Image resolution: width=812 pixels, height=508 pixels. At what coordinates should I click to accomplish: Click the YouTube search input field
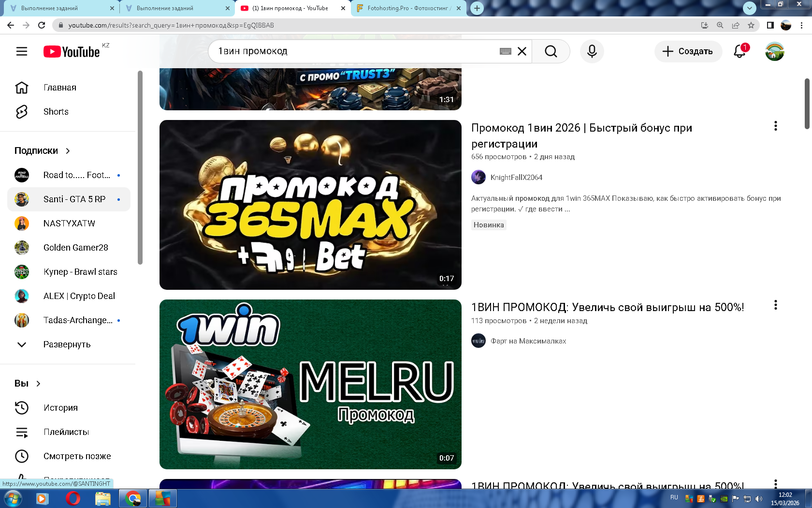358,51
